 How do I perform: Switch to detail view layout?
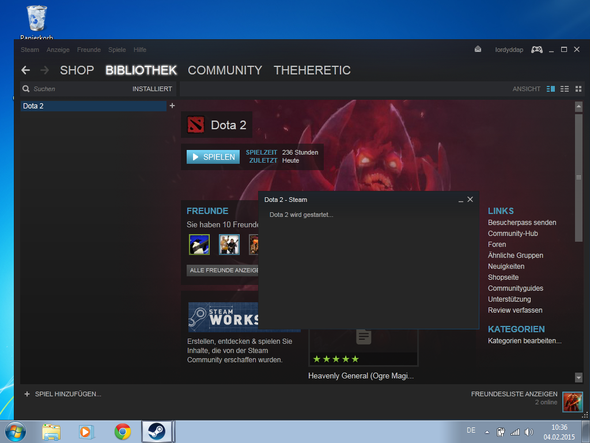(550, 89)
